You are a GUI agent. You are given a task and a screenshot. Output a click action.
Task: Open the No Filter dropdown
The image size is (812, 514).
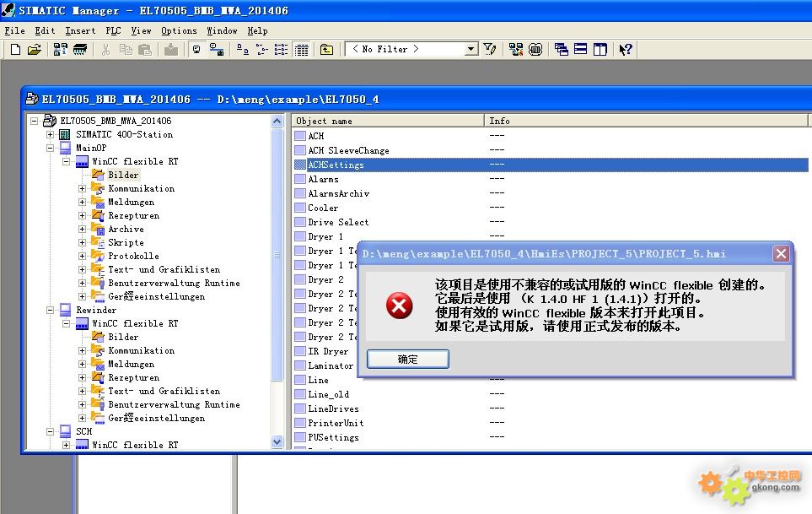pos(471,49)
